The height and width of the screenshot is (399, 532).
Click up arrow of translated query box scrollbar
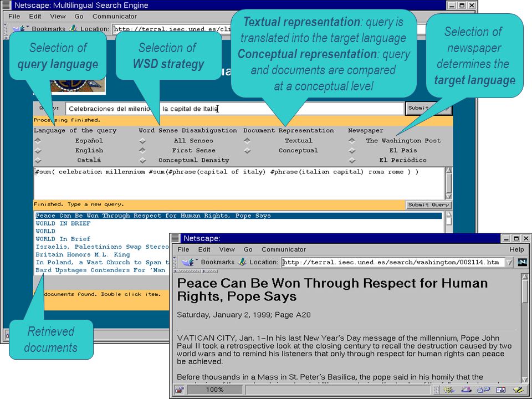[x=448, y=170]
